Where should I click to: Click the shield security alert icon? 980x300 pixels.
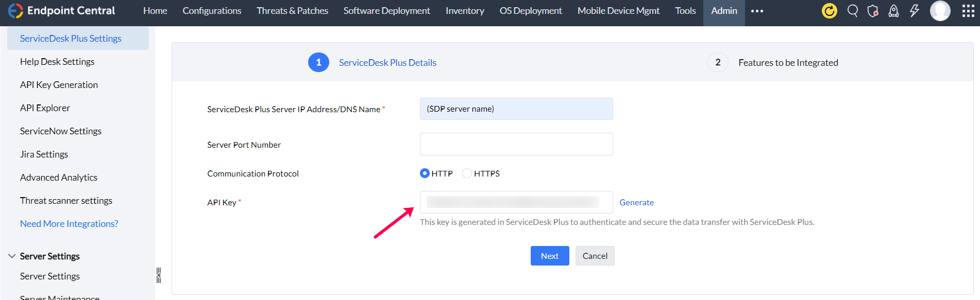click(873, 11)
